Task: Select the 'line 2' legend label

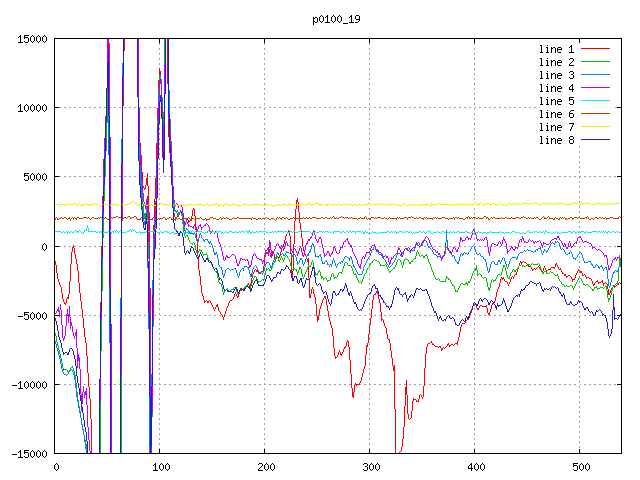Action: click(x=557, y=62)
